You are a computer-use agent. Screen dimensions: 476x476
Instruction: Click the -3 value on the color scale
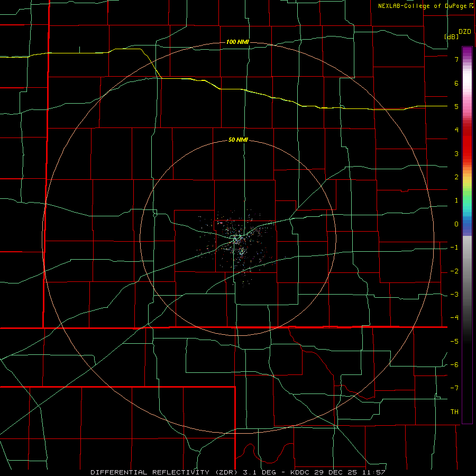(454, 295)
